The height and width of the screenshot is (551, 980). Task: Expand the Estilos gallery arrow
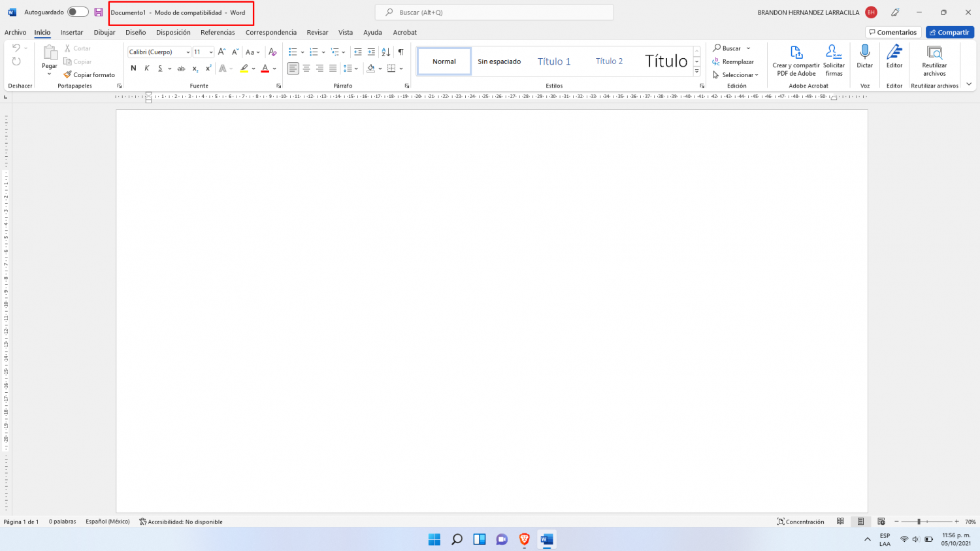point(697,72)
